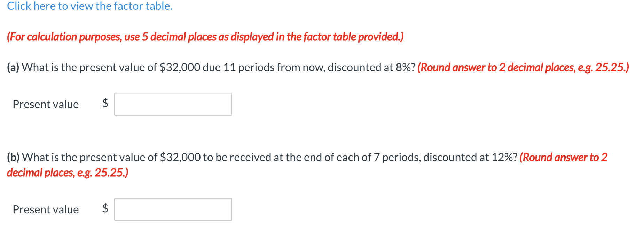644x244 pixels.
Task: Click 'Click here to view the factor table'
Action: [89, 6]
